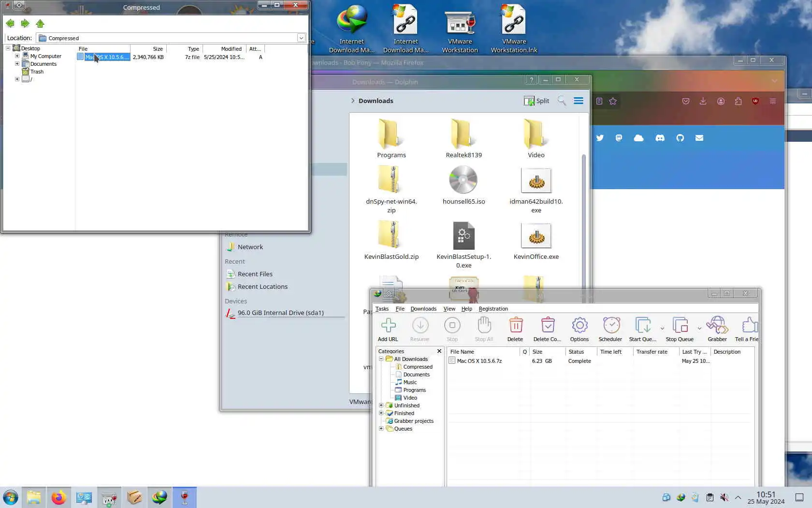Expand the Finished category
Screen dimensions: 812x508
point(381,413)
